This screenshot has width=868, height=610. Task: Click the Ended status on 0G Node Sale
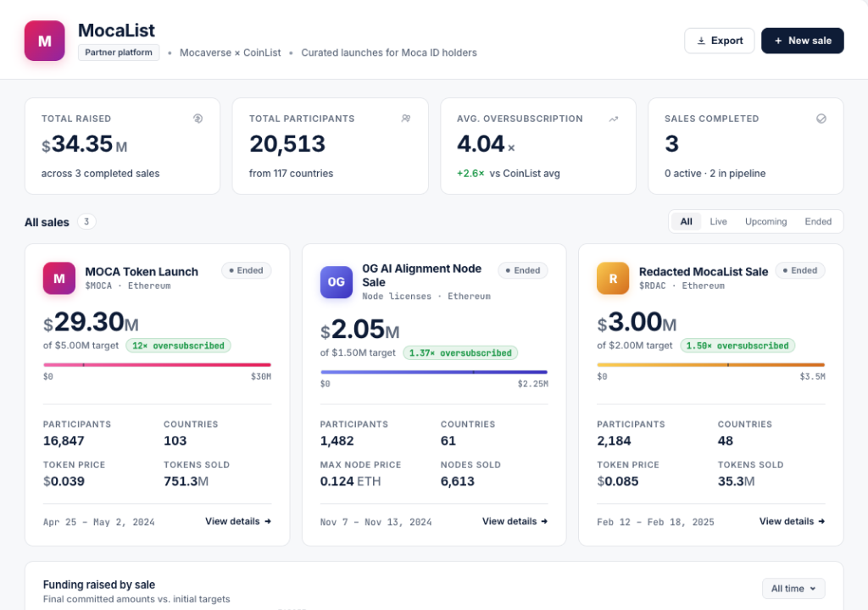pyautogui.click(x=523, y=270)
